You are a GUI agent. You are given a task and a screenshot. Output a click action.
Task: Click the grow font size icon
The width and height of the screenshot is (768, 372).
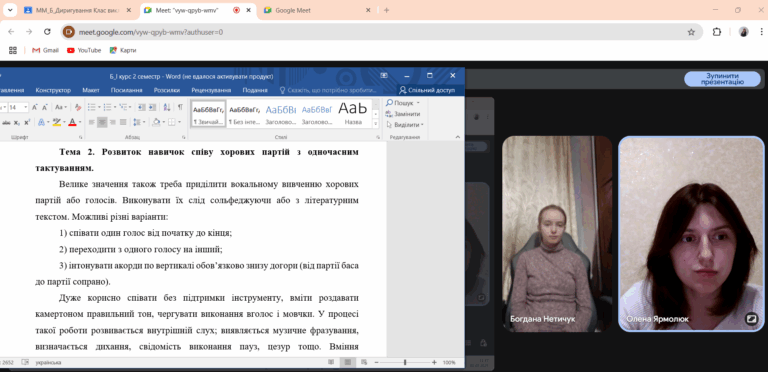coord(34,107)
